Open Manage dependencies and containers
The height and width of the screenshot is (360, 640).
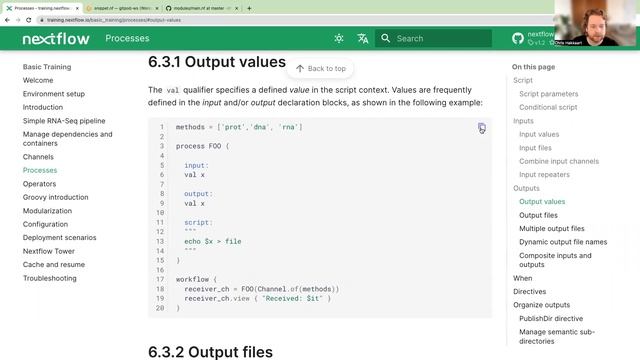click(x=67, y=139)
